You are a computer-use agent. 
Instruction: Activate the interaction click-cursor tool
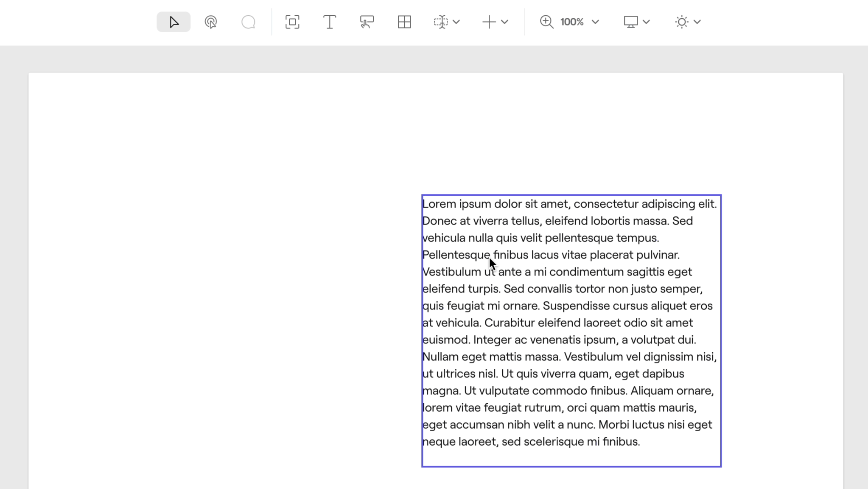tap(211, 22)
